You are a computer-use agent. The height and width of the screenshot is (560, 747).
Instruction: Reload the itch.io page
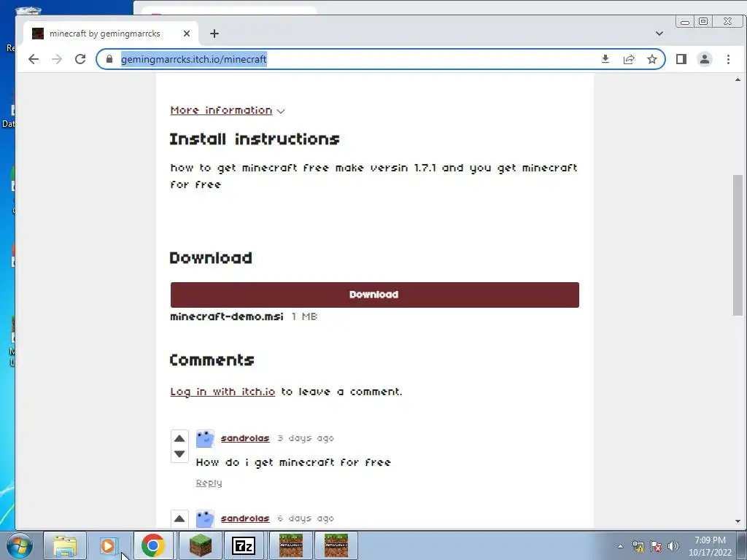pyautogui.click(x=80, y=59)
